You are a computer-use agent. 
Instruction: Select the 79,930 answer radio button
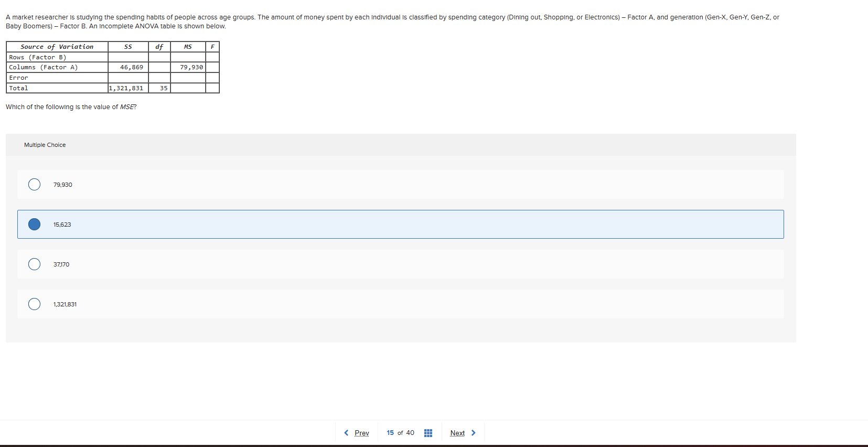click(x=34, y=185)
